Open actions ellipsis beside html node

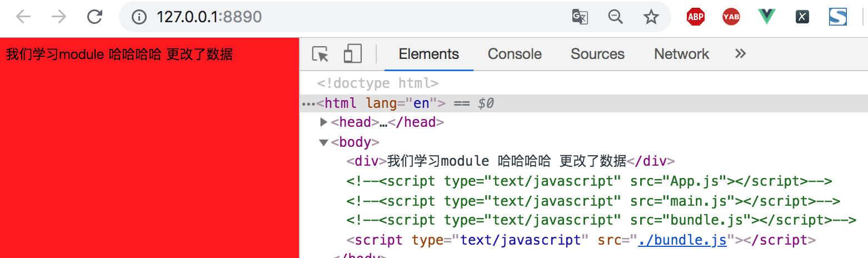[308, 104]
